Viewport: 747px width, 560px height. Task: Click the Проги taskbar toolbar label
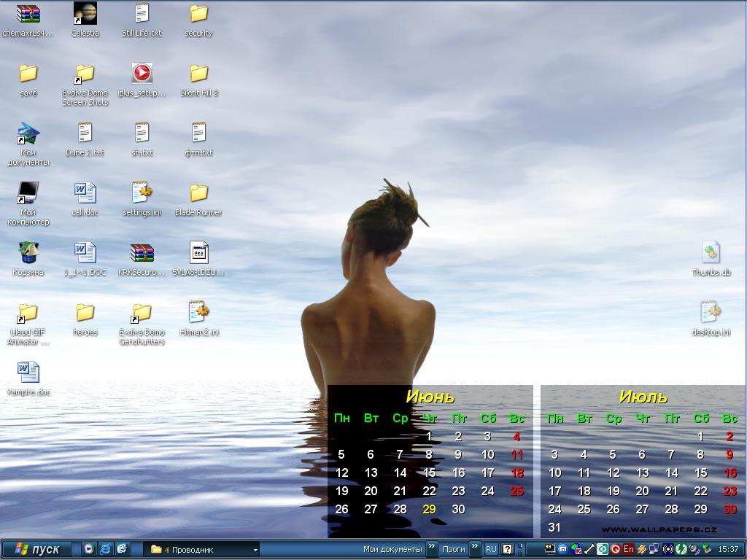click(x=454, y=549)
